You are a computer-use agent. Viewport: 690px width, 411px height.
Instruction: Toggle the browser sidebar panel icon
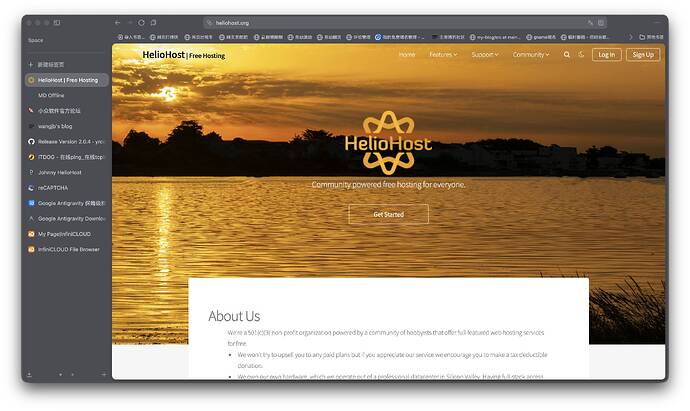[57, 22]
